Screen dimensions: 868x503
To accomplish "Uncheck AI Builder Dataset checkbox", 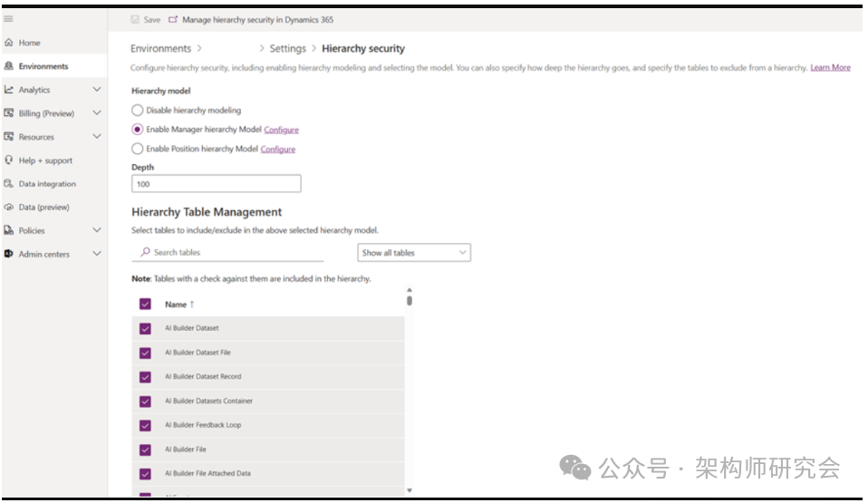I will point(145,328).
